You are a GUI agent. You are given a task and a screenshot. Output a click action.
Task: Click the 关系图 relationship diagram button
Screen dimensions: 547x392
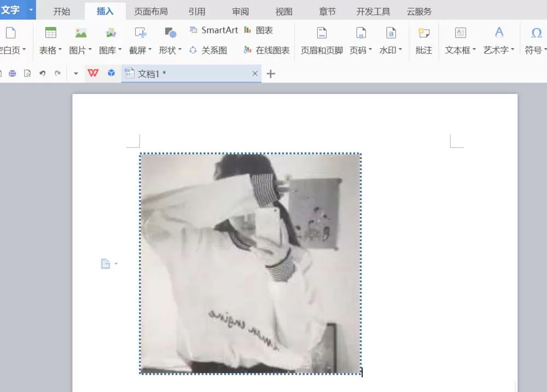pyautogui.click(x=208, y=50)
